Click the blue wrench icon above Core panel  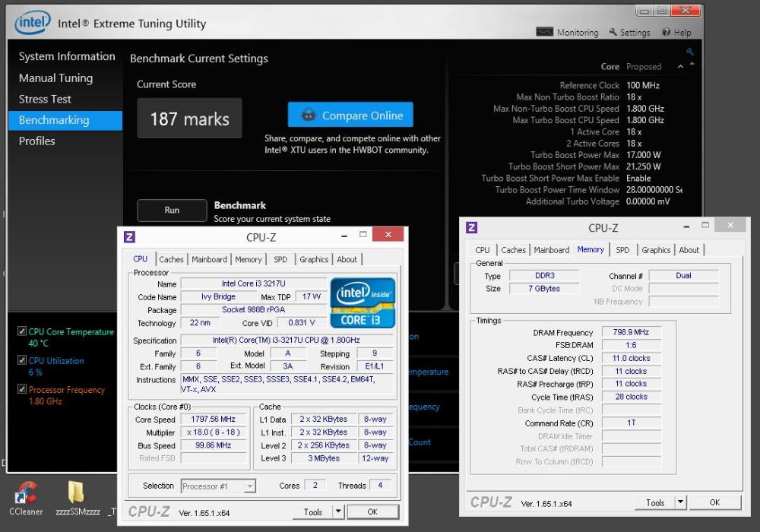pos(690,52)
